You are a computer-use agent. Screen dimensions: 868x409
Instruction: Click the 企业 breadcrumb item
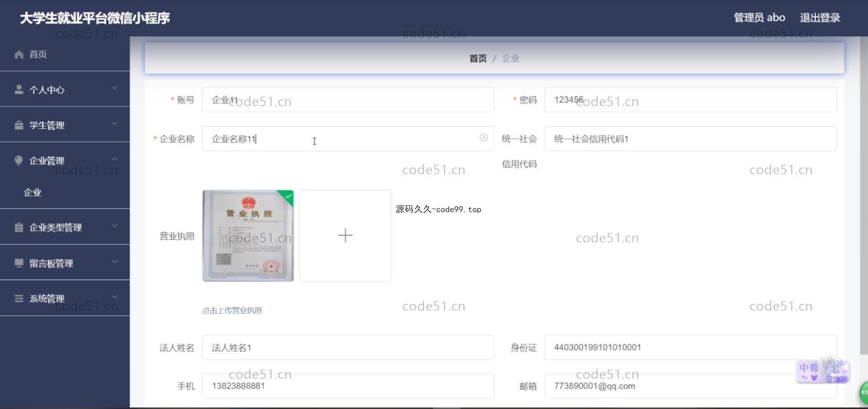point(510,58)
